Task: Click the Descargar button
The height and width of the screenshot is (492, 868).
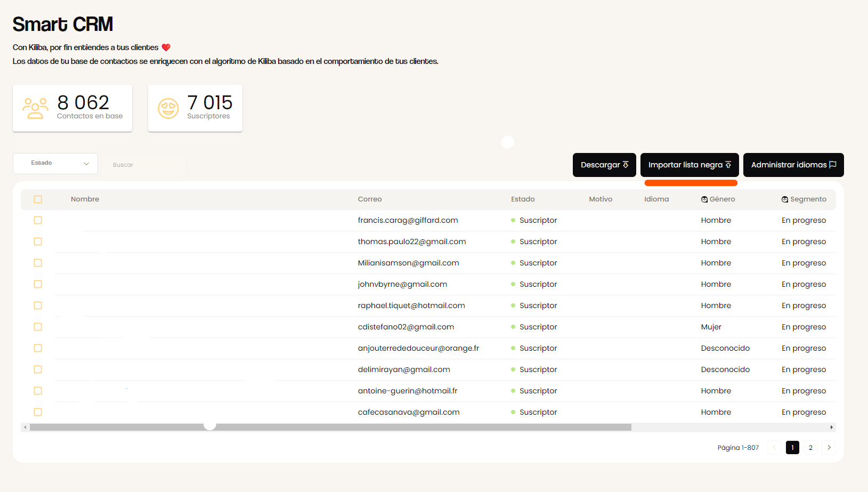Action: click(x=604, y=165)
